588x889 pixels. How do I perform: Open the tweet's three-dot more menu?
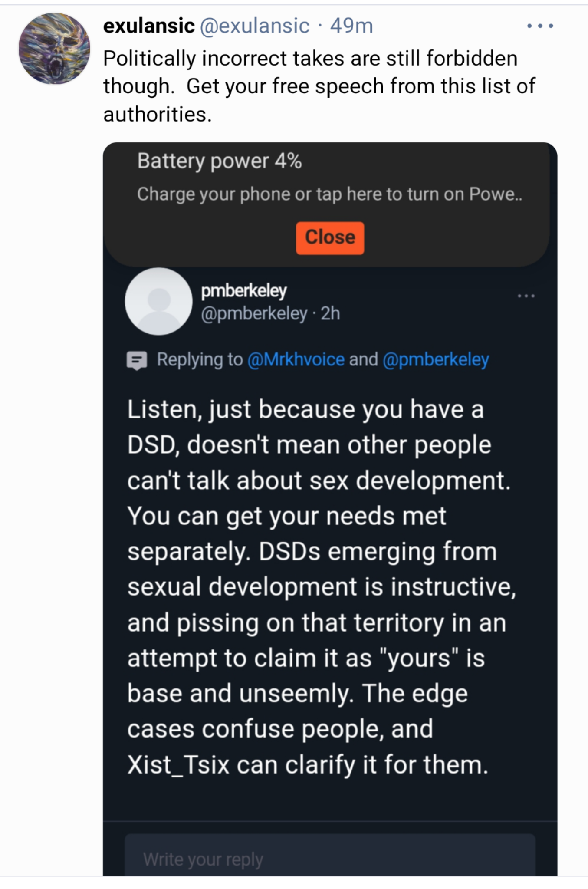tap(540, 26)
